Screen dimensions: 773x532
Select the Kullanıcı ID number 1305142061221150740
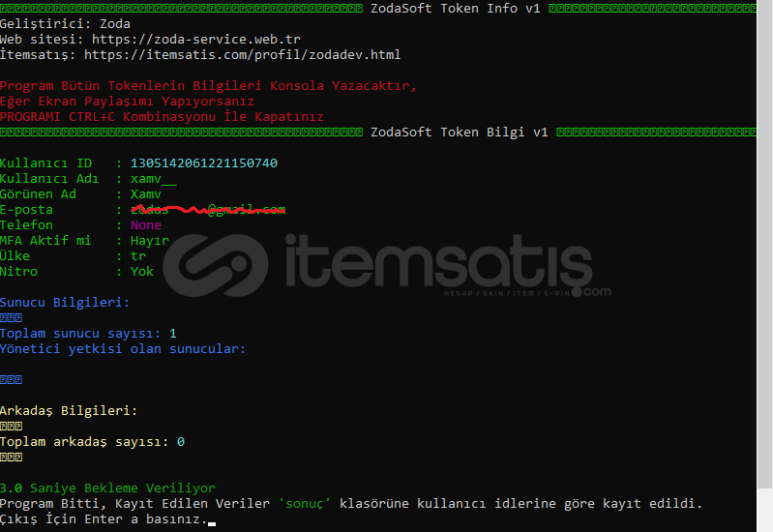(203, 163)
